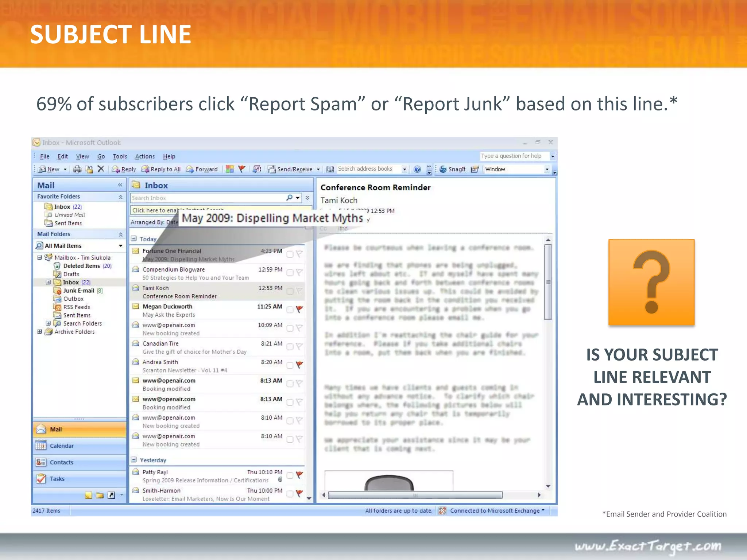The width and height of the screenshot is (747, 560).
Task: Open the Tools menu
Action: click(x=120, y=156)
